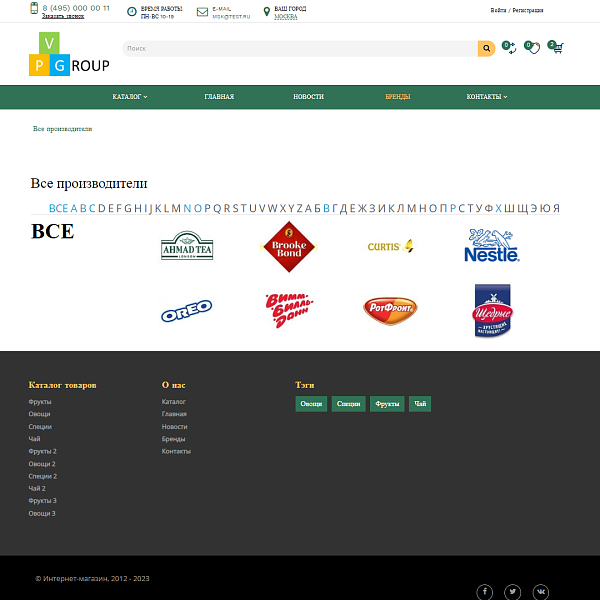
Task: Filter brands by the ВСЕ letter link
Action: (x=58, y=208)
